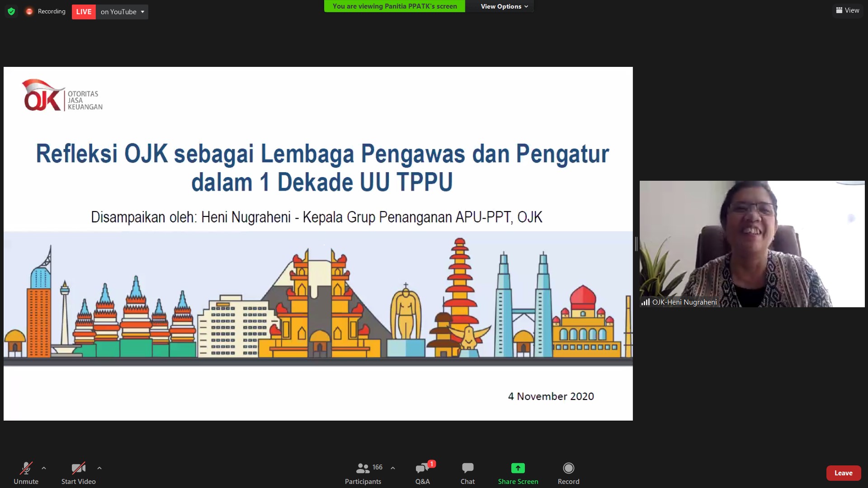Click 'You are viewing Panitia PPATK's screen' banner

pos(395,6)
